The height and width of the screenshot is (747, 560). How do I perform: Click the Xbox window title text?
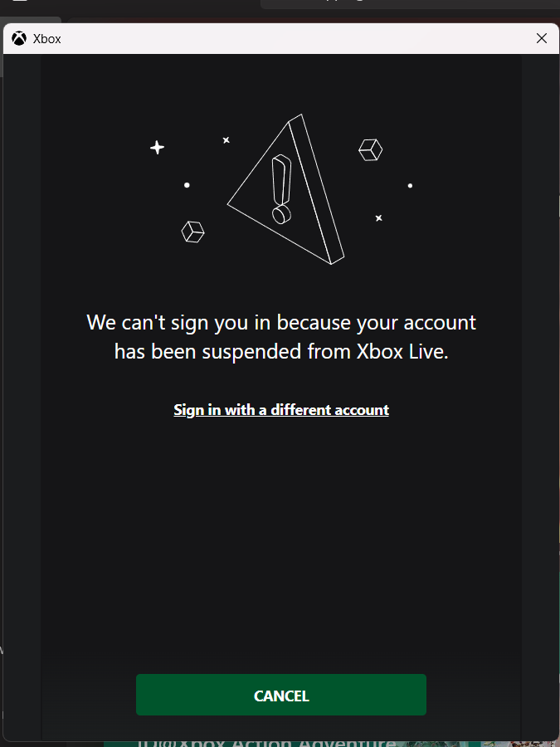[46, 38]
